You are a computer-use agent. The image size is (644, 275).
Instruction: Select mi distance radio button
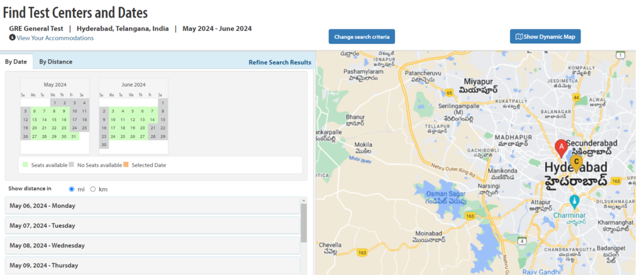(72, 190)
